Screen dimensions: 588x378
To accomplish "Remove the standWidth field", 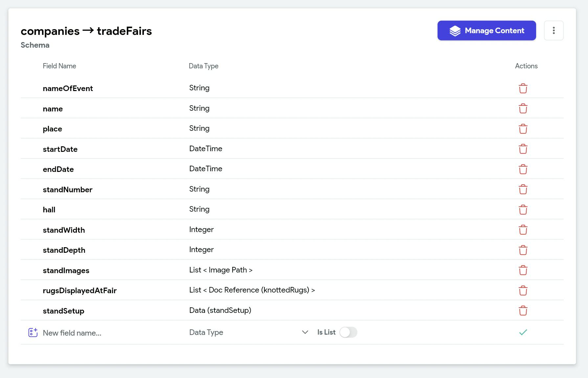I will [523, 230].
